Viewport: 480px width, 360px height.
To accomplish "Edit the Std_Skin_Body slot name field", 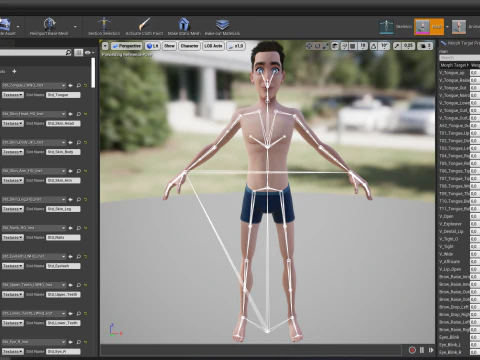I will (63, 152).
